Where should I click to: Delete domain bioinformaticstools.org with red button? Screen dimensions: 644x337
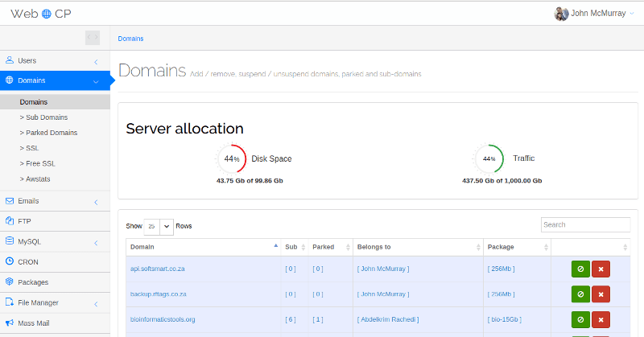pos(601,319)
